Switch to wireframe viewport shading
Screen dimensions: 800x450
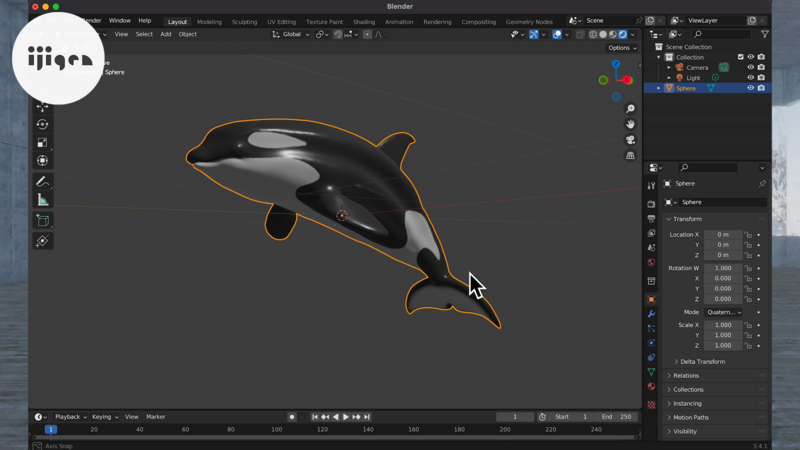(x=593, y=35)
